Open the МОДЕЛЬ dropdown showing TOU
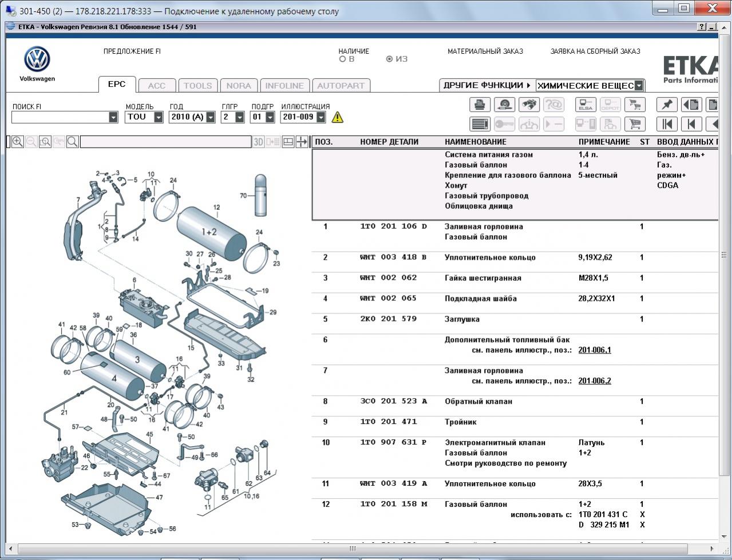 (159, 117)
